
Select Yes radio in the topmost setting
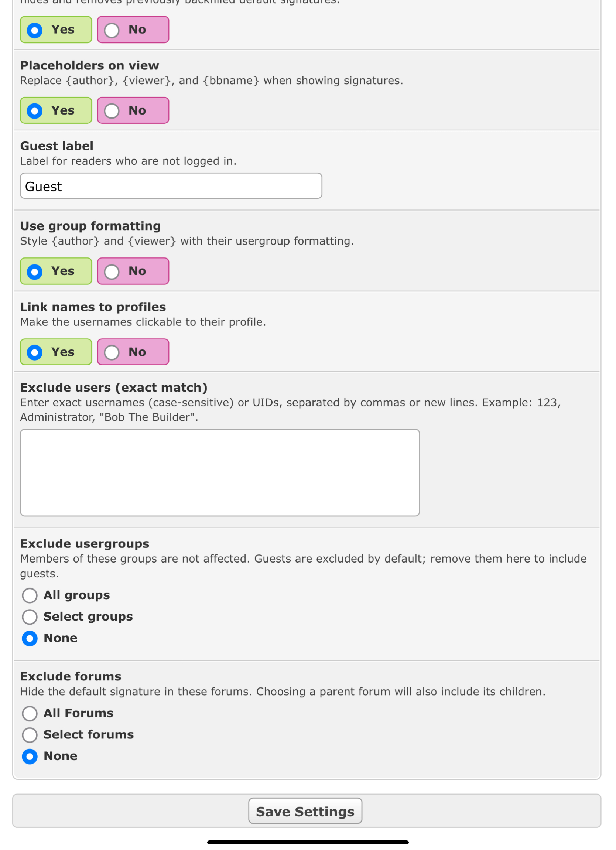pyautogui.click(x=34, y=30)
